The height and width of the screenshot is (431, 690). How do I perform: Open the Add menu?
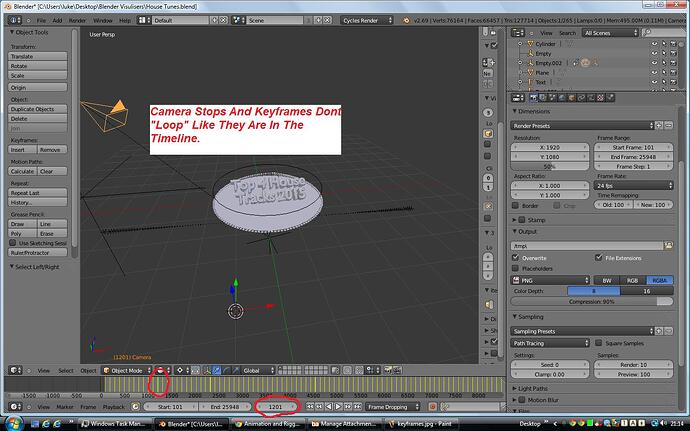click(x=57, y=20)
